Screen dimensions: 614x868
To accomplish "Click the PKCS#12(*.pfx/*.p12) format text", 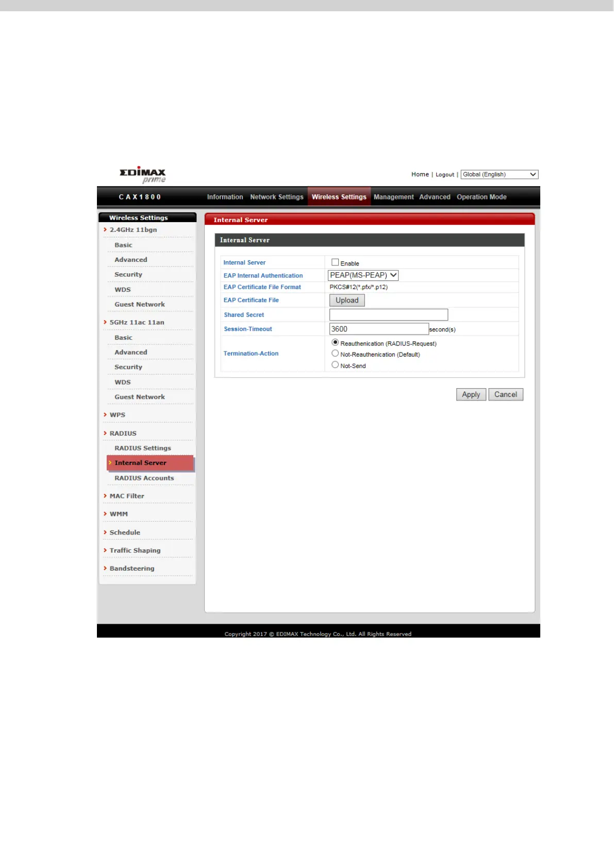I will (x=359, y=287).
